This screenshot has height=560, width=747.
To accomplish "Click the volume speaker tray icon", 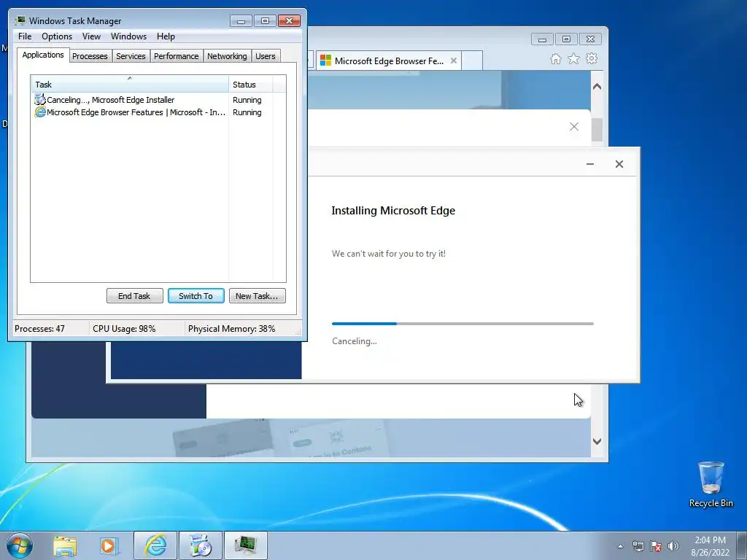I will click(x=673, y=546).
